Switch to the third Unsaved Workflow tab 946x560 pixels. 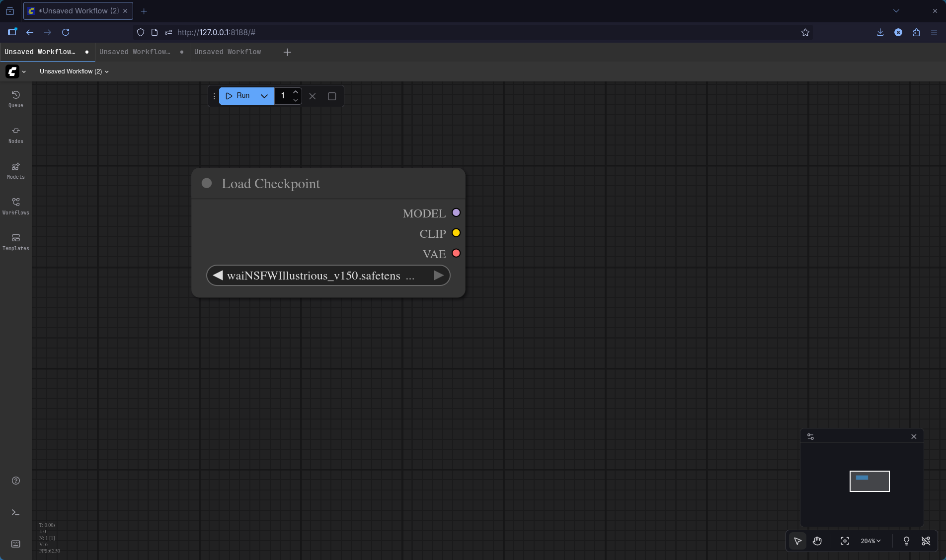pos(228,52)
